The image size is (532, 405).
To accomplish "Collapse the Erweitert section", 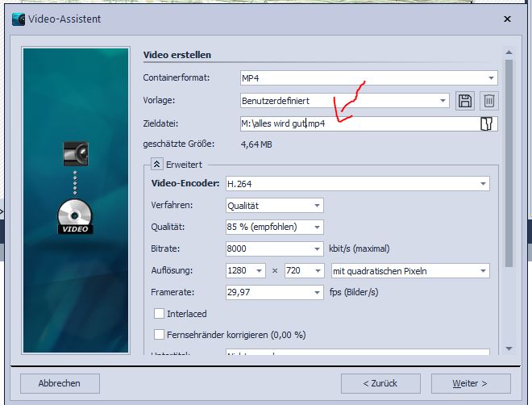I will tap(157, 164).
